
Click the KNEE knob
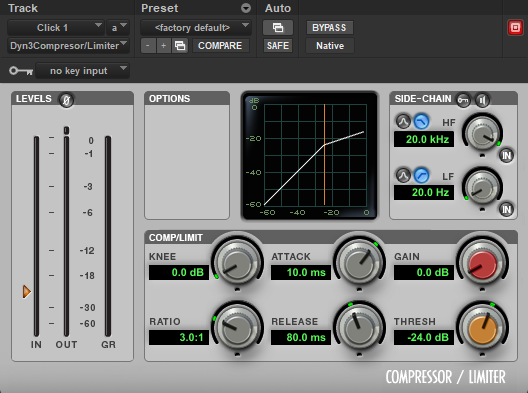(x=237, y=263)
